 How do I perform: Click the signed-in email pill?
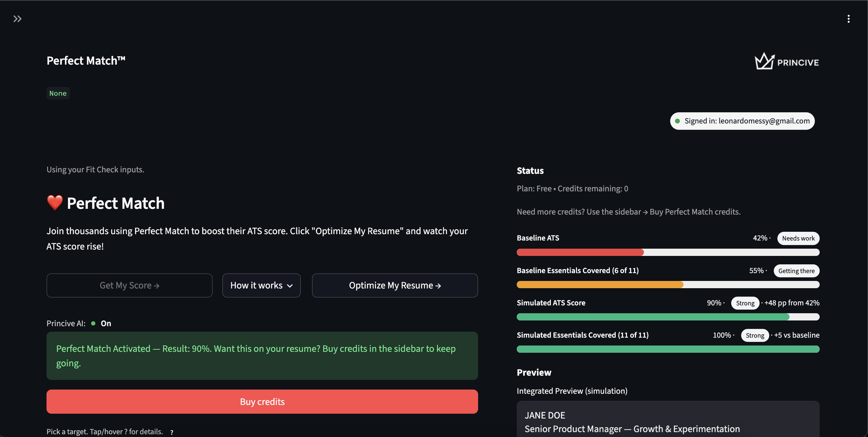742,121
